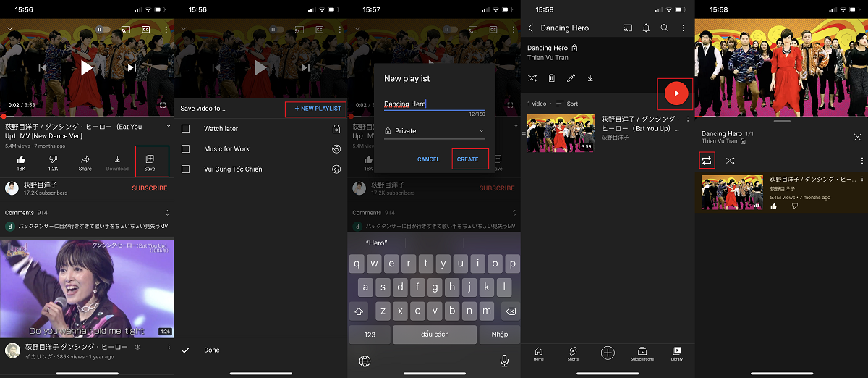Screen dimensions: 868x378
Task: Tap + NEW PLAYLIST
Action: click(318, 109)
